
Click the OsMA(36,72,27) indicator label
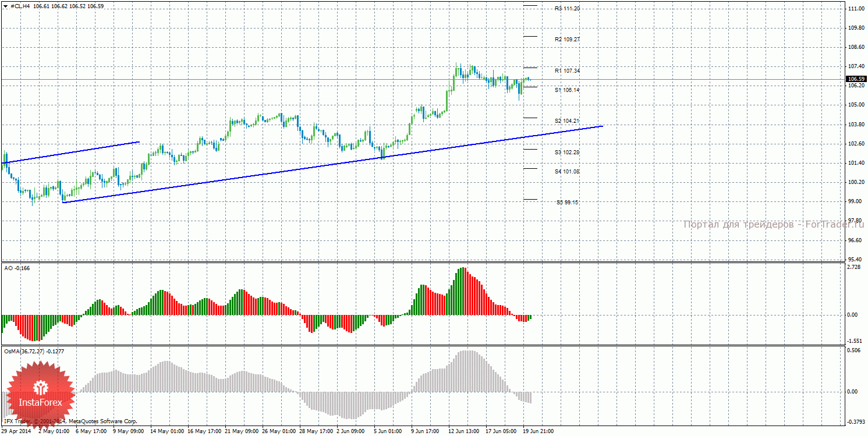[34, 351]
